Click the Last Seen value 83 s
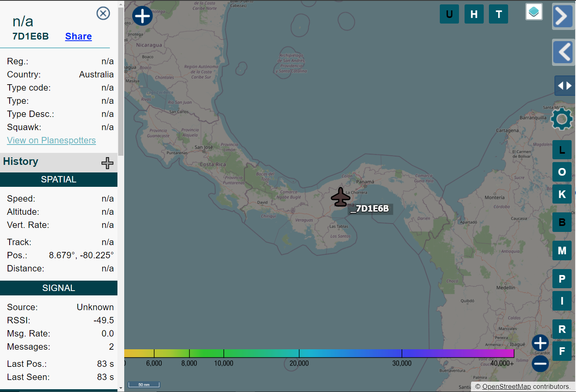This screenshot has height=392, width=576. click(x=105, y=377)
